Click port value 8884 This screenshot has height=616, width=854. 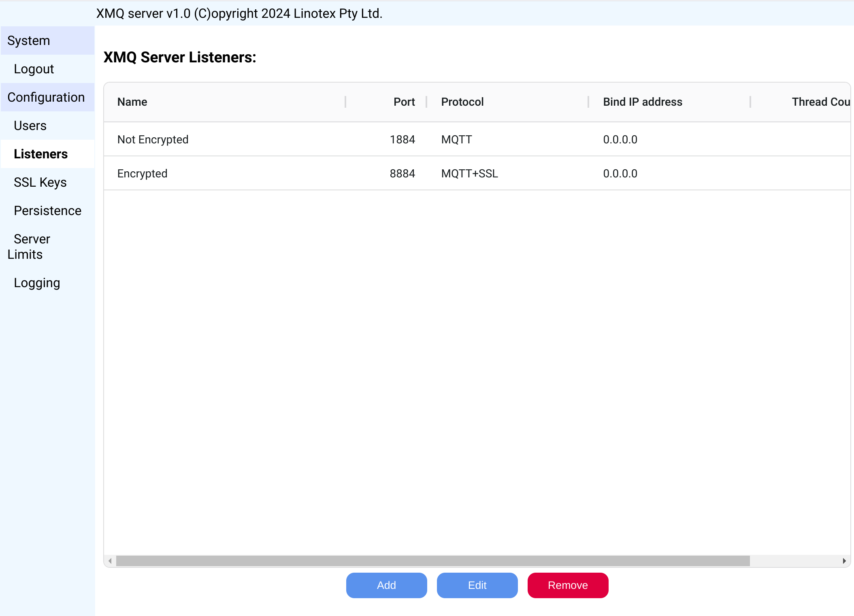(x=402, y=174)
